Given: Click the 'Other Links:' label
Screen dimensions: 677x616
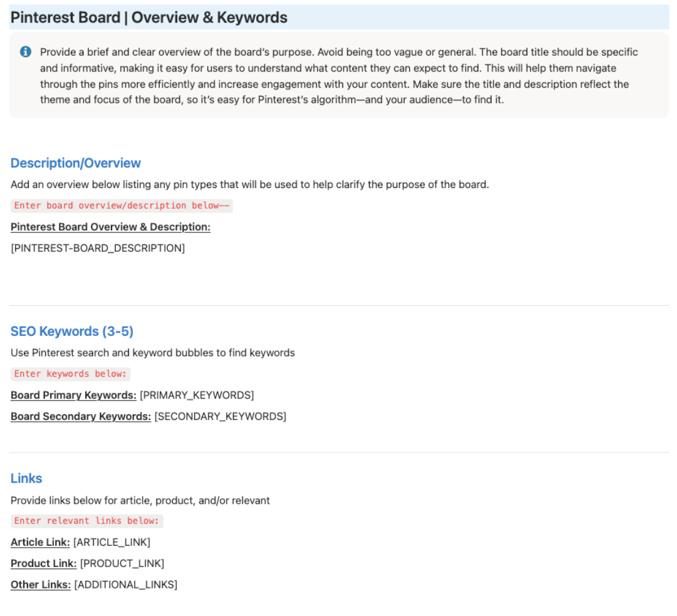Looking at the screenshot, I should pos(41,585).
